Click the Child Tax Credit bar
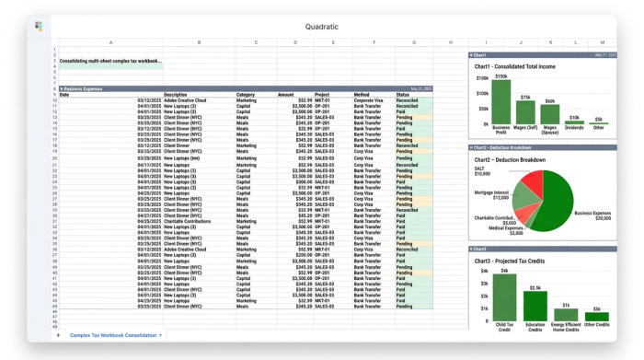The width and height of the screenshot is (644, 360). [x=504, y=297]
